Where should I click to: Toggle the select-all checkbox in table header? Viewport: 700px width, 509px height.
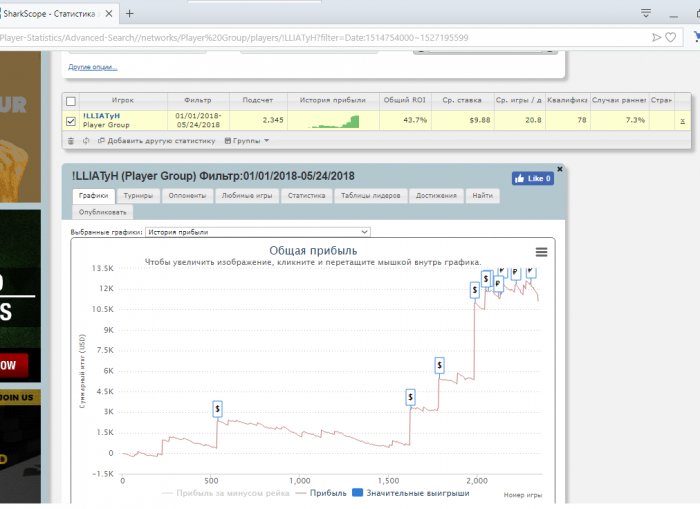70,101
